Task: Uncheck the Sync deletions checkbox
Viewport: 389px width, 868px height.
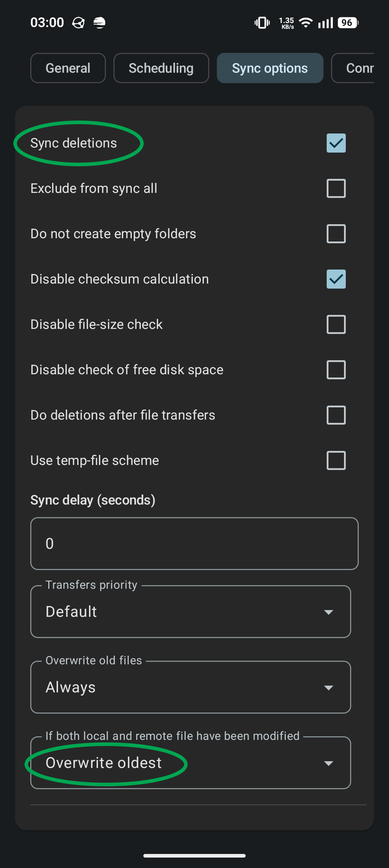Action: (x=336, y=143)
